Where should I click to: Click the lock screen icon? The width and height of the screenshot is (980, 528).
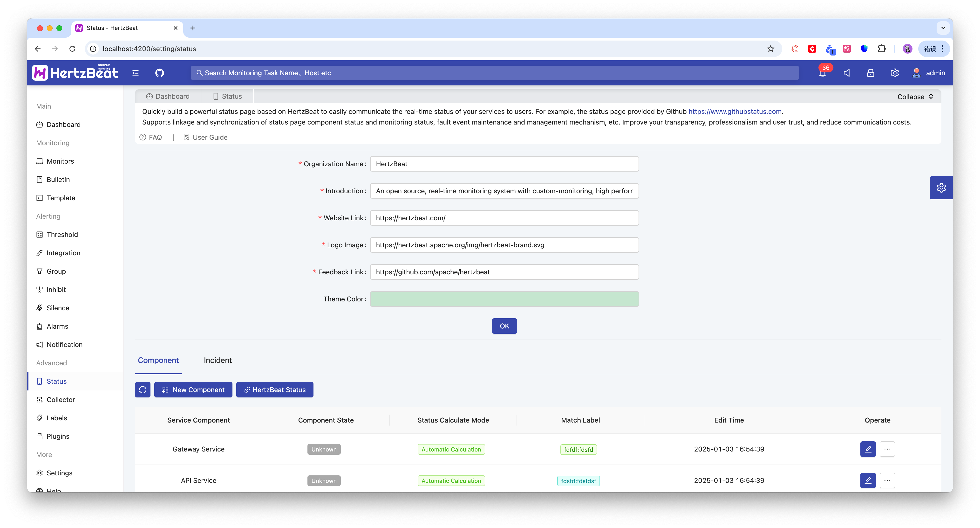point(871,73)
